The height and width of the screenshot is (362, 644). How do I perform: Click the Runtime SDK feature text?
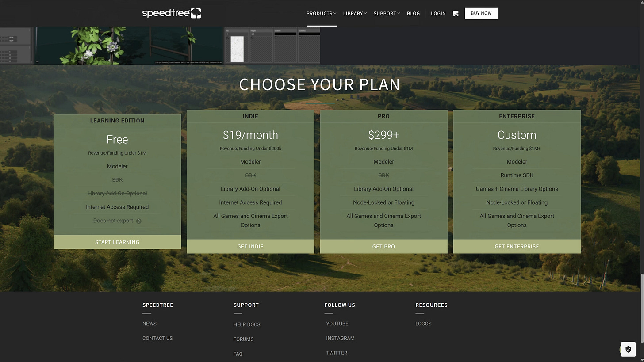517,175
